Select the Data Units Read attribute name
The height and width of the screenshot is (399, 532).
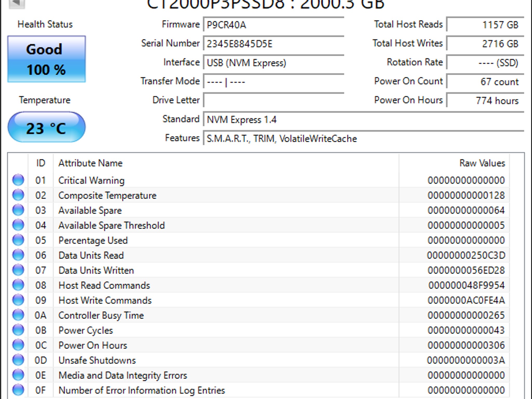(x=91, y=255)
